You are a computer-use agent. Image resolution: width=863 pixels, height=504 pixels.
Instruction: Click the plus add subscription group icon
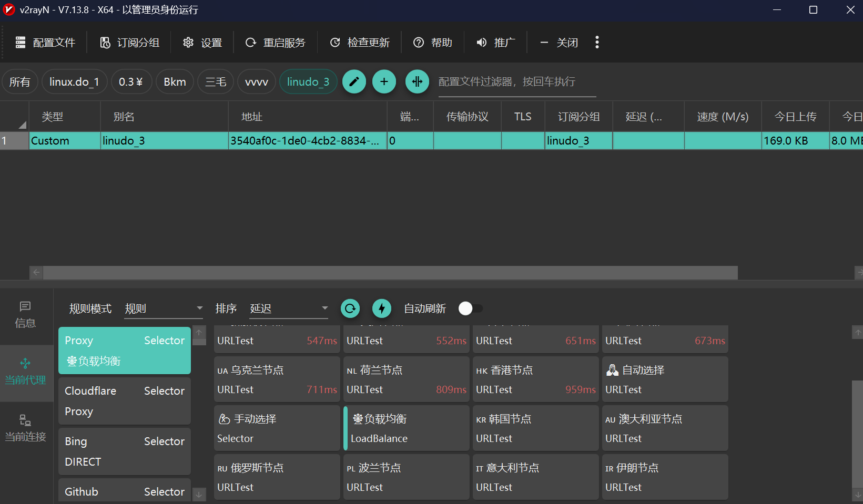[x=384, y=82]
